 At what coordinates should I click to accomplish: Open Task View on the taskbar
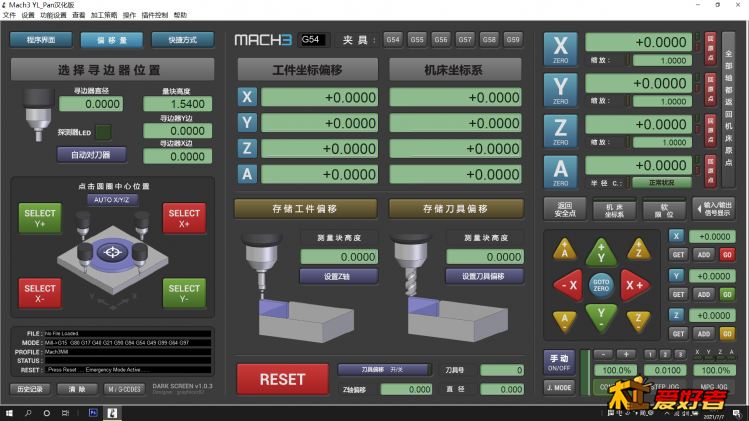pos(65,413)
